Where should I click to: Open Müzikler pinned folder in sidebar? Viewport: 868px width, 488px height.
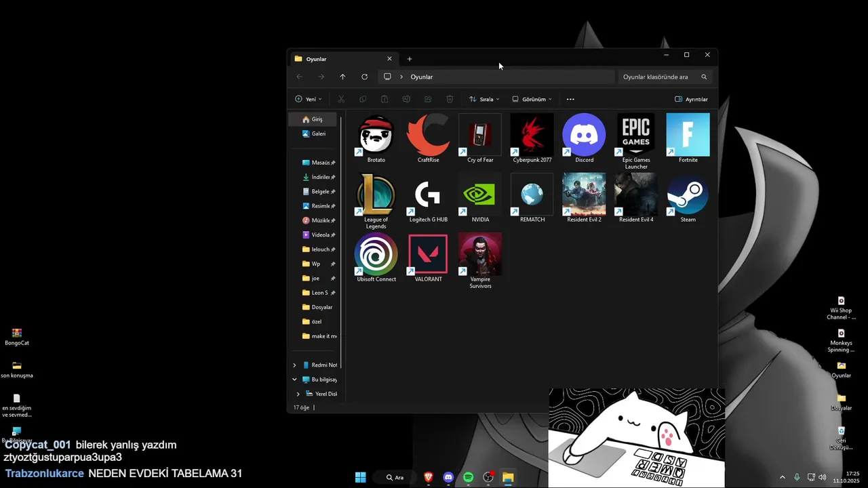319,220
